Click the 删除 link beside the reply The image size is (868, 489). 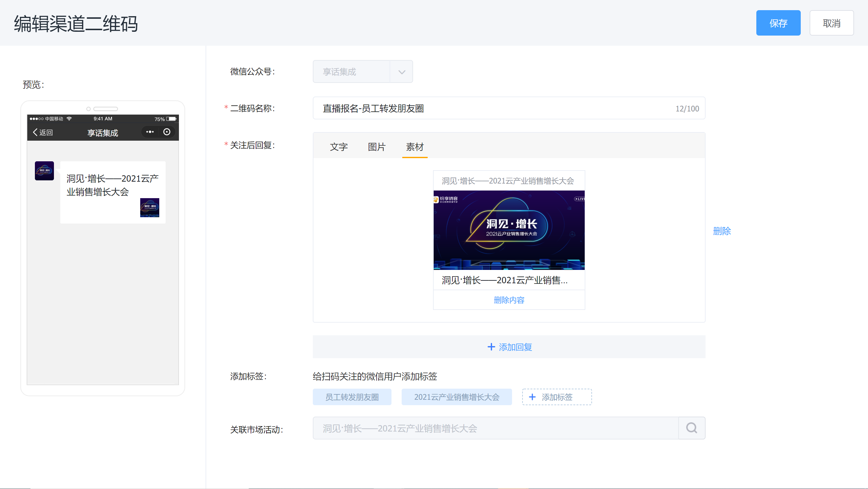[722, 231]
